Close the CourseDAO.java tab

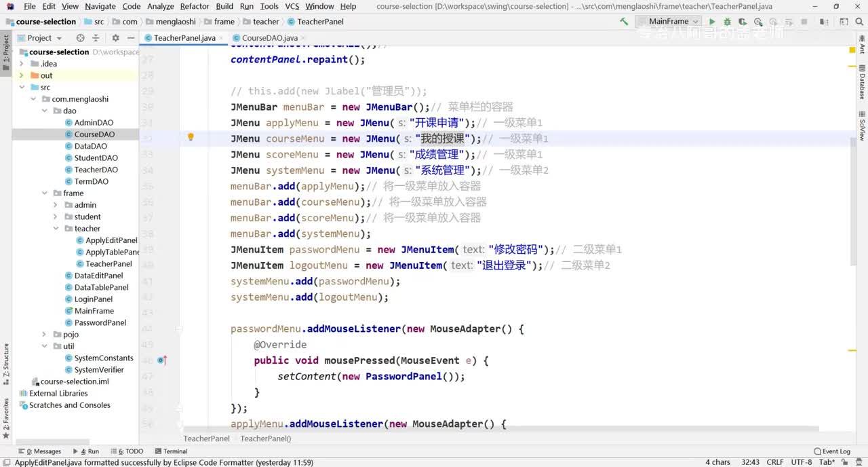(303, 38)
